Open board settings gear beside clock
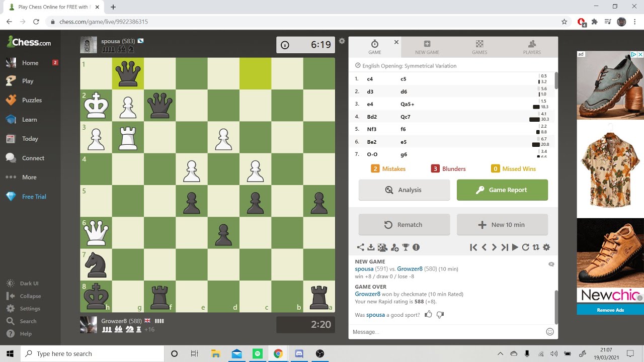Screen dimensions: 644x362 tap(342, 41)
